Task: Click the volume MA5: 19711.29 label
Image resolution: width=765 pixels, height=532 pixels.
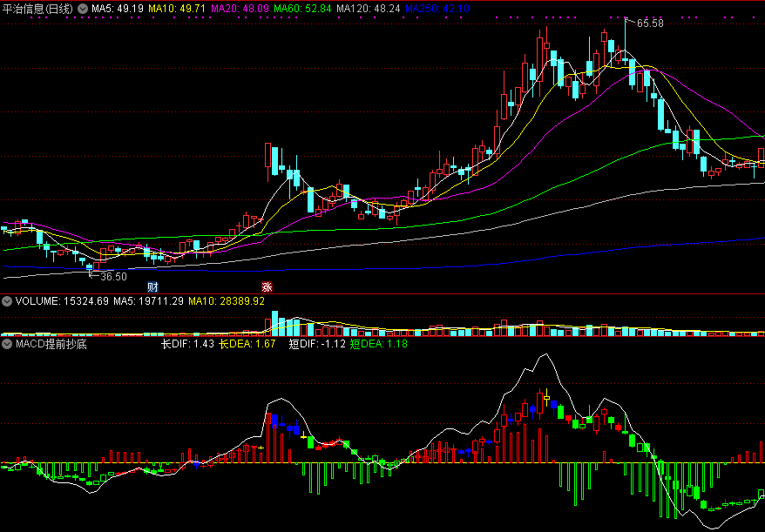Action: (x=148, y=301)
